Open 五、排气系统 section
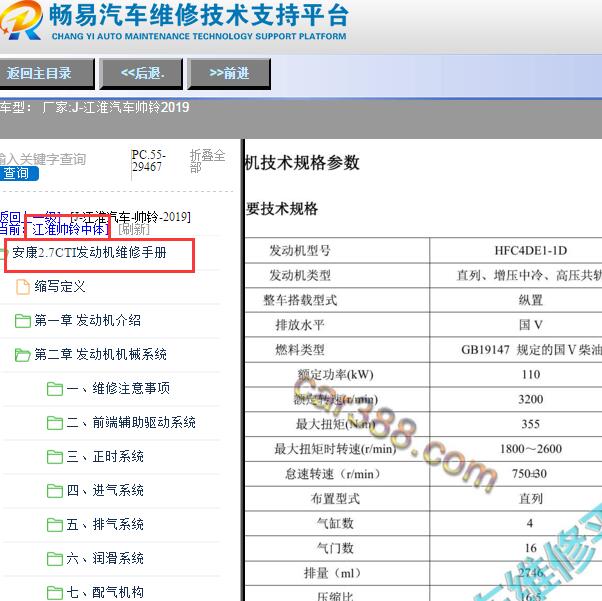Image resolution: width=602 pixels, height=601 pixels. click(x=105, y=525)
